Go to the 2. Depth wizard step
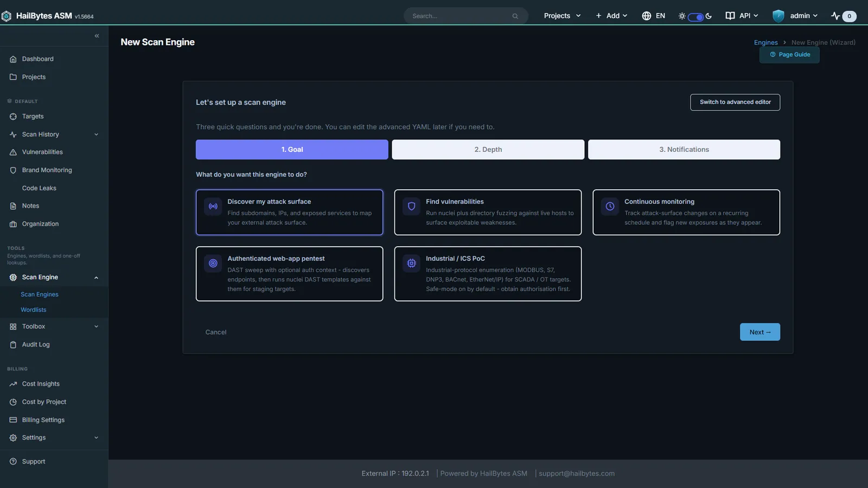The width and height of the screenshot is (868, 488). tap(488, 150)
